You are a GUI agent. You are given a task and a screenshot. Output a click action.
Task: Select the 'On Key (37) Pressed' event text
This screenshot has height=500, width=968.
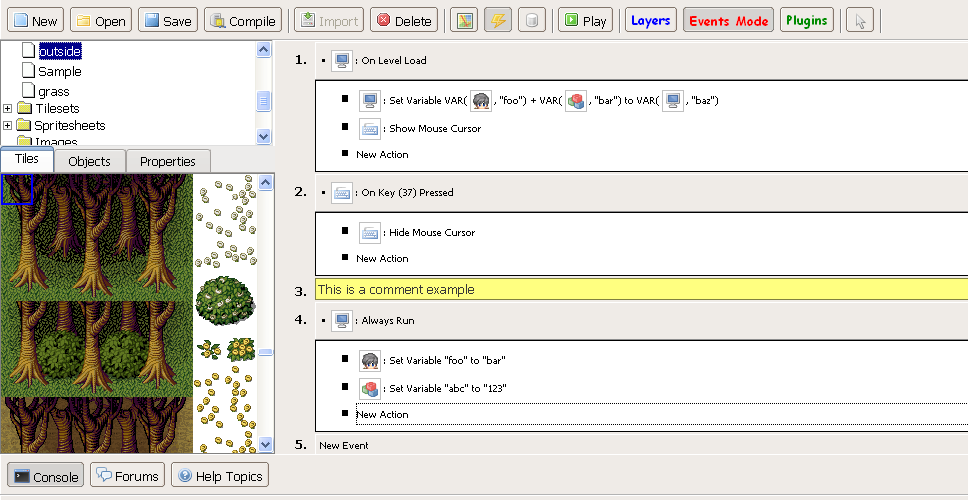tap(407, 193)
